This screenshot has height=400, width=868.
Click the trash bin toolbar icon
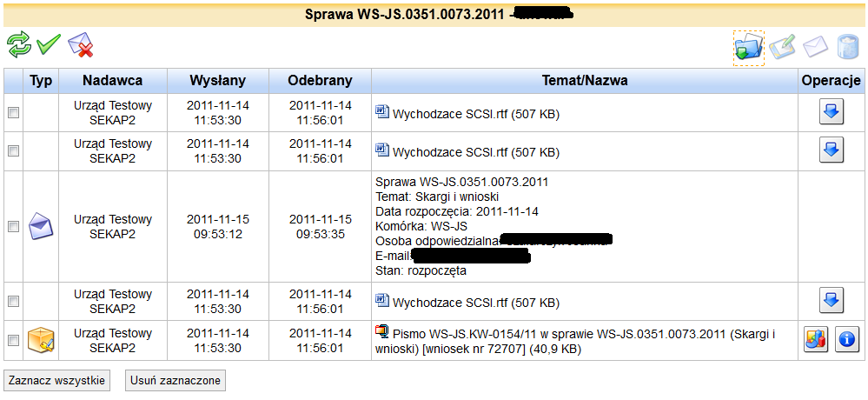point(847,47)
